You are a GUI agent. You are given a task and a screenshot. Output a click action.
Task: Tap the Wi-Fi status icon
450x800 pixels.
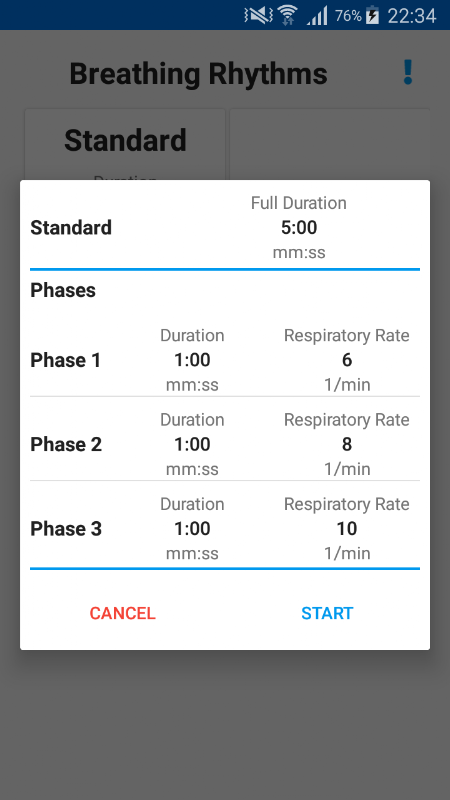288,15
